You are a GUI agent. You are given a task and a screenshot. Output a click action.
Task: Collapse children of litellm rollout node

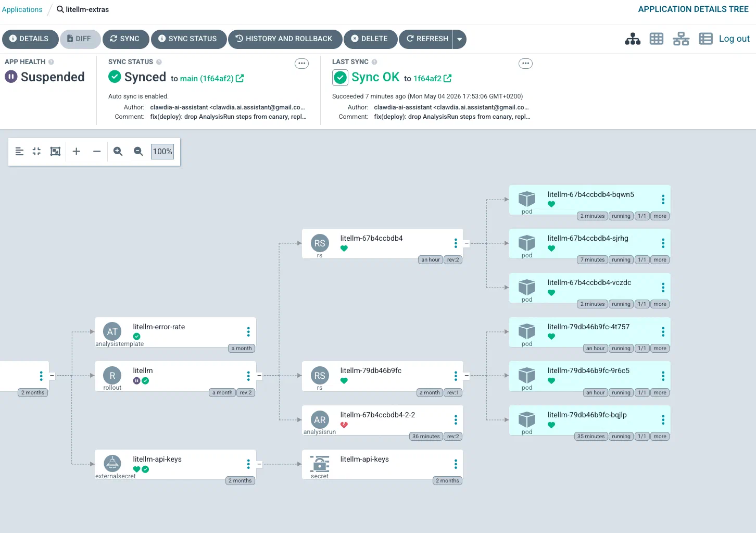tap(259, 376)
